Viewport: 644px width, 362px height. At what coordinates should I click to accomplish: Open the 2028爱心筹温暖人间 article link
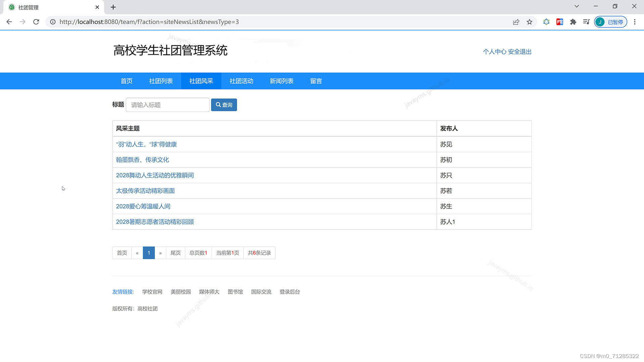[x=143, y=206]
